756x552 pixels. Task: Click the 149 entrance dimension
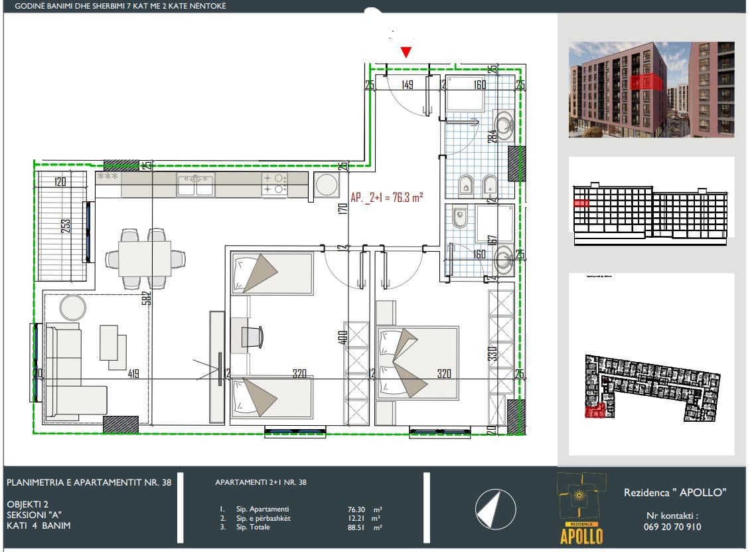[x=408, y=85]
